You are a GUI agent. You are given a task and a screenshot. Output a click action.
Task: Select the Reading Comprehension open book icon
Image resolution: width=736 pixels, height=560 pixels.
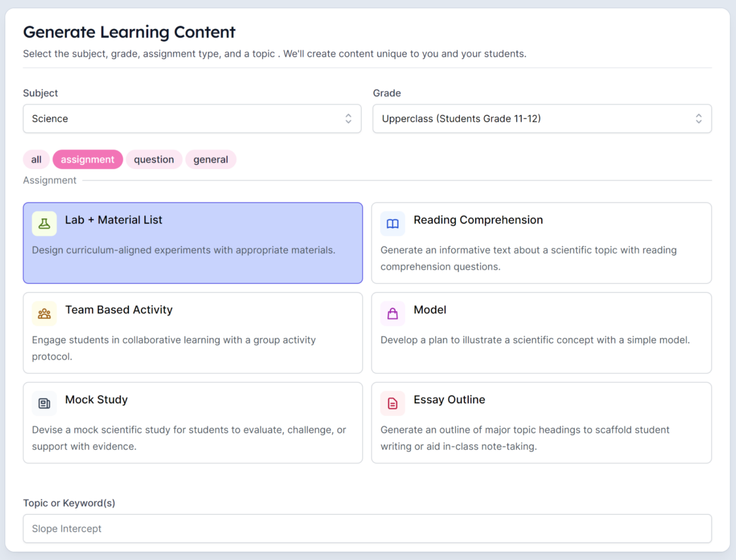(x=393, y=223)
